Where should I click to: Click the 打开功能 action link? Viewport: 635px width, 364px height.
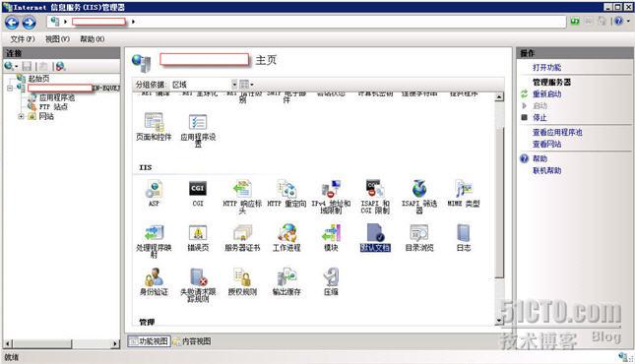(546, 68)
